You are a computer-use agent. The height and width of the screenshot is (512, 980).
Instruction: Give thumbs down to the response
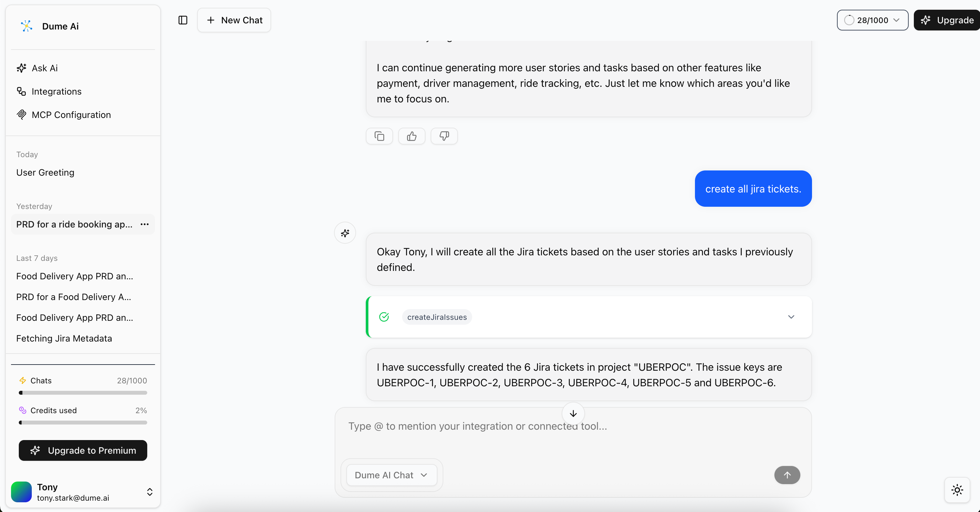(x=444, y=136)
